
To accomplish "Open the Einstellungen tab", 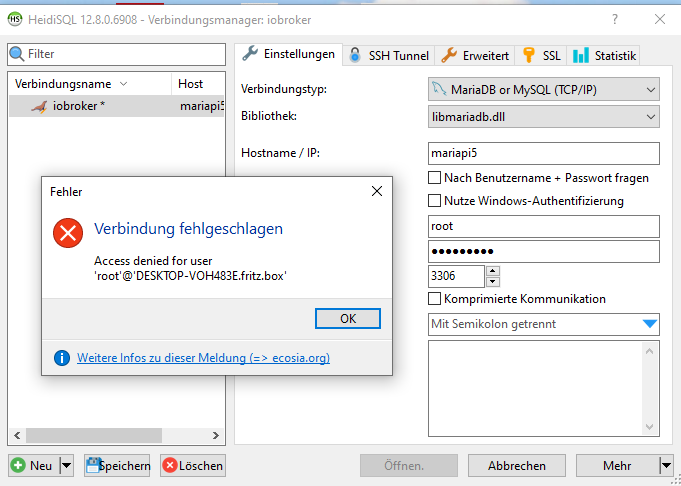I will [289, 55].
